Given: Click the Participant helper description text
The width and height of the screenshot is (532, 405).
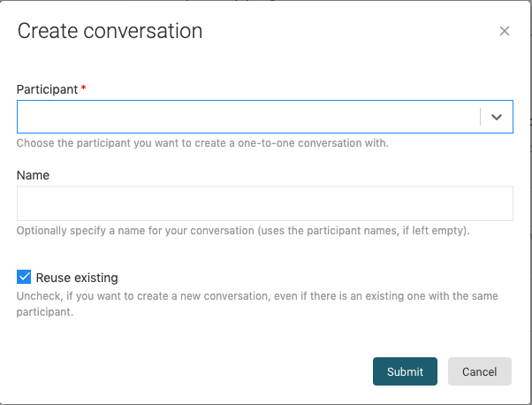Looking at the screenshot, I should click(202, 142).
